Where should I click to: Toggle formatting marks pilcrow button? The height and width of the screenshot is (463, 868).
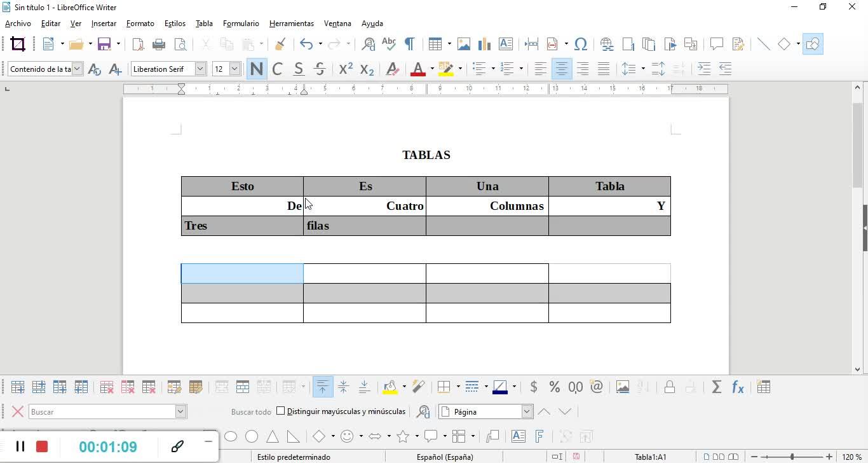[410, 44]
